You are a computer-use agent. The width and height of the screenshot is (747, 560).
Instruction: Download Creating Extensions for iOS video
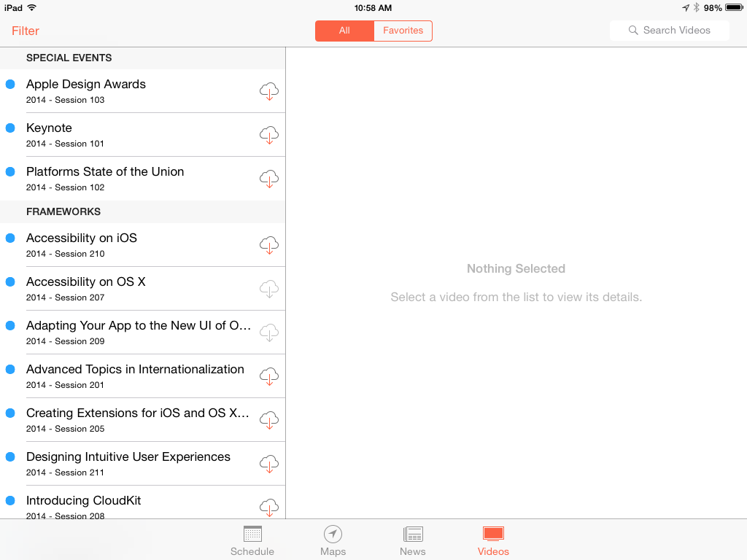click(x=269, y=420)
